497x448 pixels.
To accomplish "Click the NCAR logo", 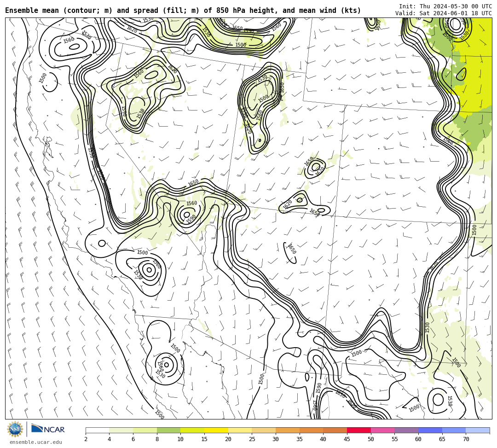I will (x=48, y=429).
